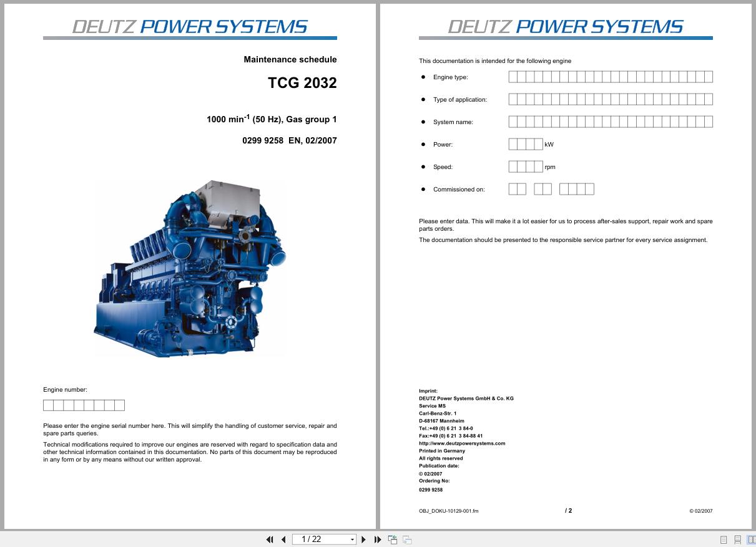Switch to continuous page layout
Viewport: 756px width, 547px height.
pos(737,540)
